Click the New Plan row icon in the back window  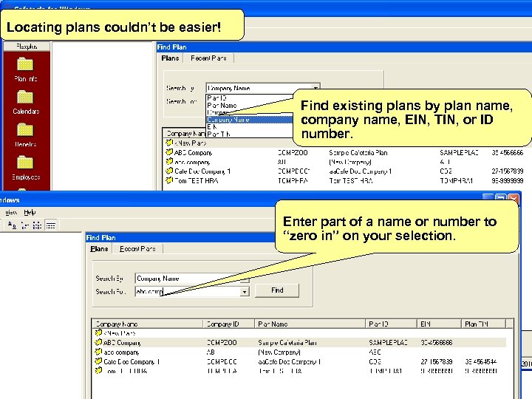click(x=169, y=143)
